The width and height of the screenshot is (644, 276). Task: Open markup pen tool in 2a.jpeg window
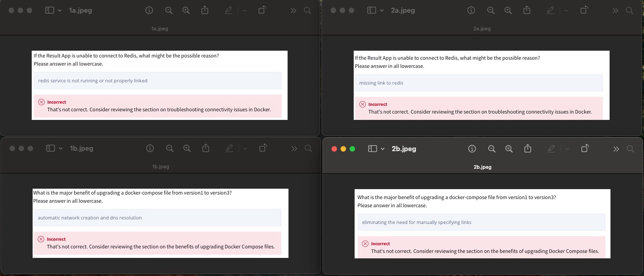(x=550, y=10)
